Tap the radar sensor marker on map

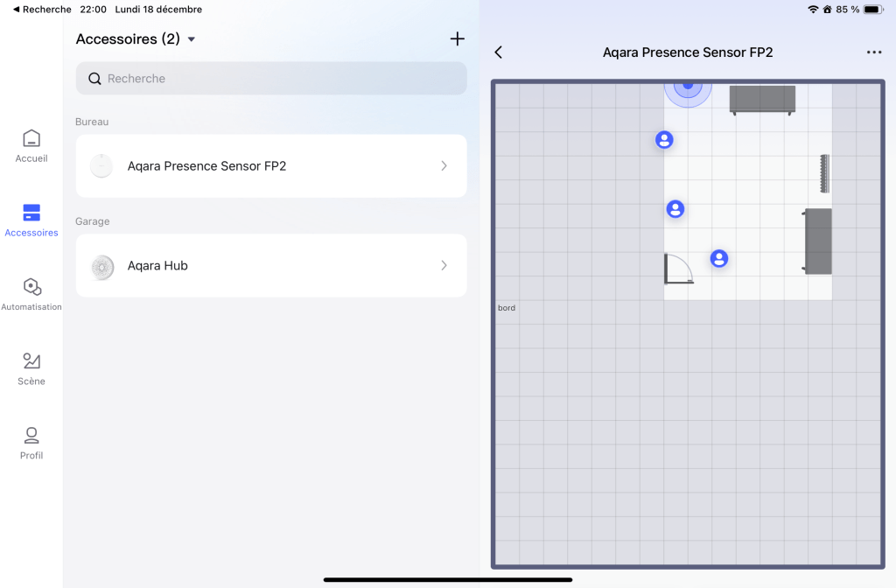pos(688,87)
